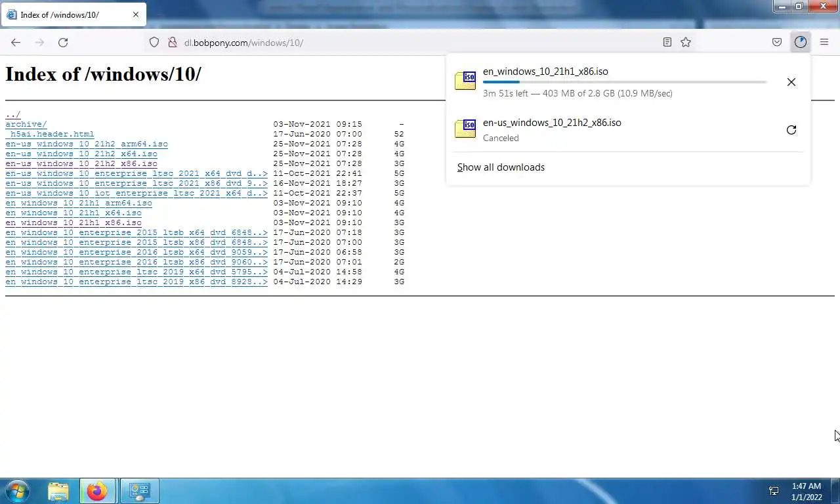Click the Windows Start button
Viewport: 840px width, 504px height.
tap(16, 491)
